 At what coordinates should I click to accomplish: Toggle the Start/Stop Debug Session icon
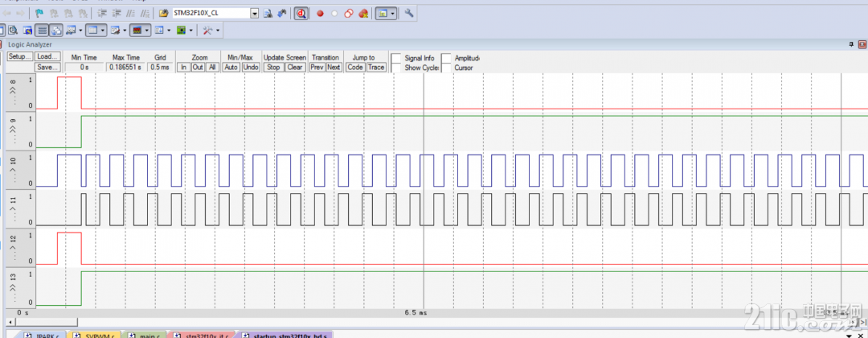point(301,14)
